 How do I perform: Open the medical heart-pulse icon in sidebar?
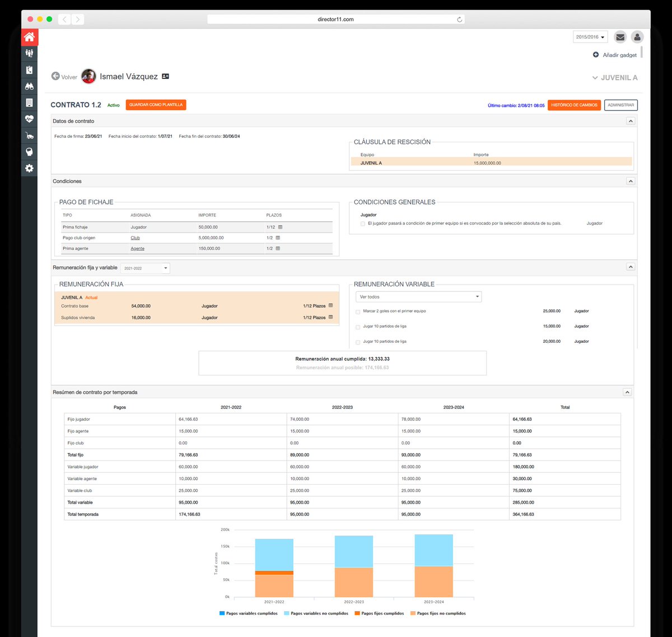pyautogui.click(x=29, y=119)
